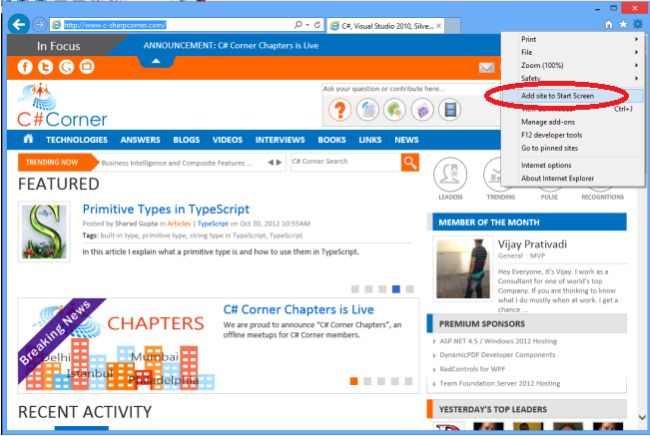The width and height of the screenshot is (650, 436).
Task: Select the orange active chapters slide dot
Action: click(354, 381)
